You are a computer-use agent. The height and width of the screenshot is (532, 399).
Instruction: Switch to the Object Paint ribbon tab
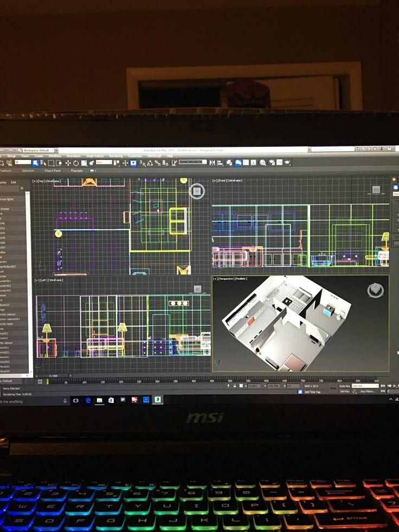(x=52, y=171)
